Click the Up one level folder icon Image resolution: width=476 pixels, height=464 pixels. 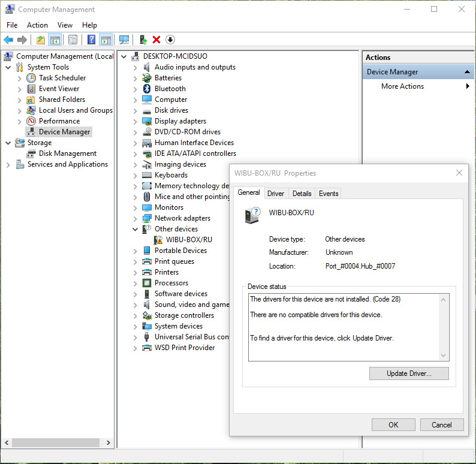pyautogui.click(x=41, y=40)
